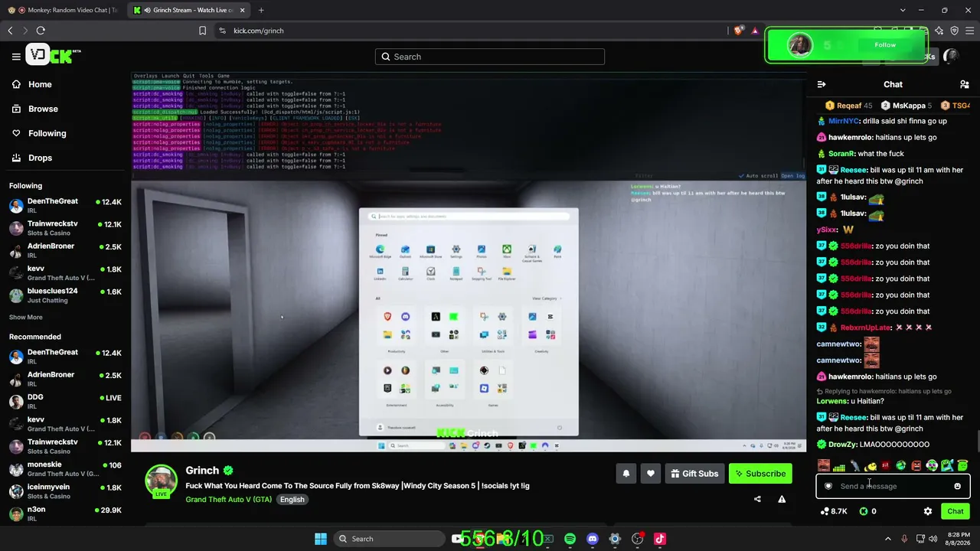Toggle stream notifications bell
Viewport: 980px width, 551px height.
(x=626, y=474)
